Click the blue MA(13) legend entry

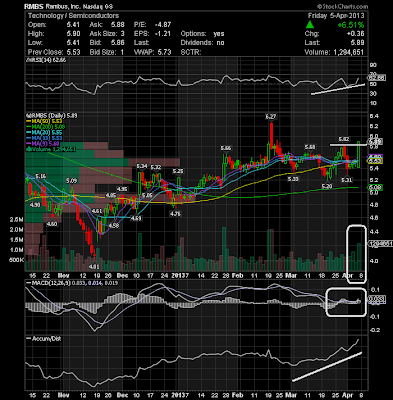pos(44,138)
